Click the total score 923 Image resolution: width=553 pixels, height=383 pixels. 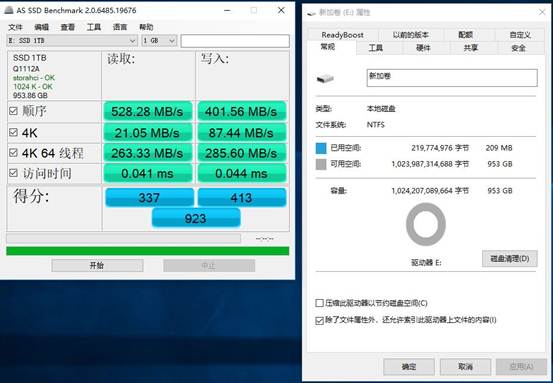196,218
